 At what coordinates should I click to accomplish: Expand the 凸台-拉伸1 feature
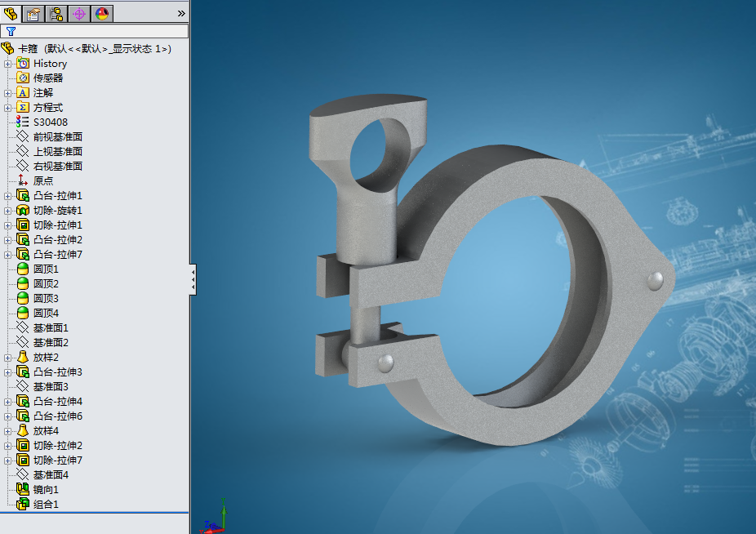[x=7, y=196]
